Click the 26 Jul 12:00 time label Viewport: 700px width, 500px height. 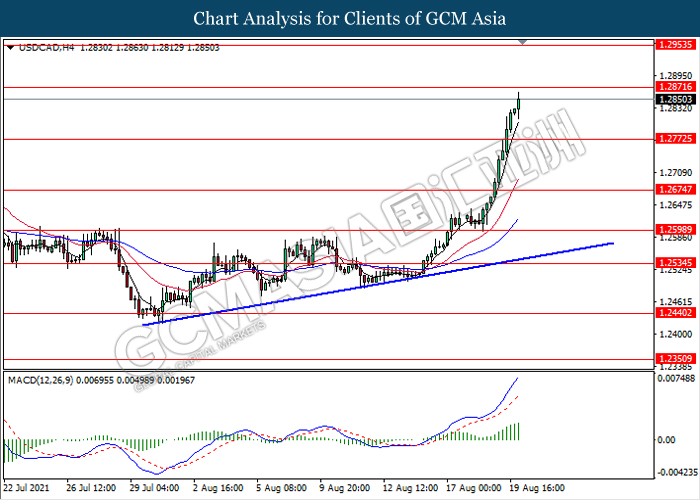point(91,488)
